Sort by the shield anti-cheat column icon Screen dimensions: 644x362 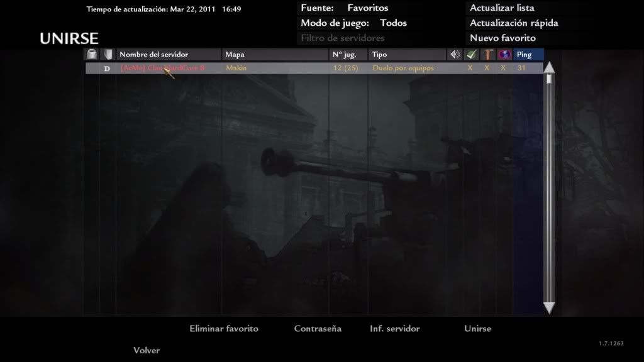pyautogui.click(x=108, y=54)
